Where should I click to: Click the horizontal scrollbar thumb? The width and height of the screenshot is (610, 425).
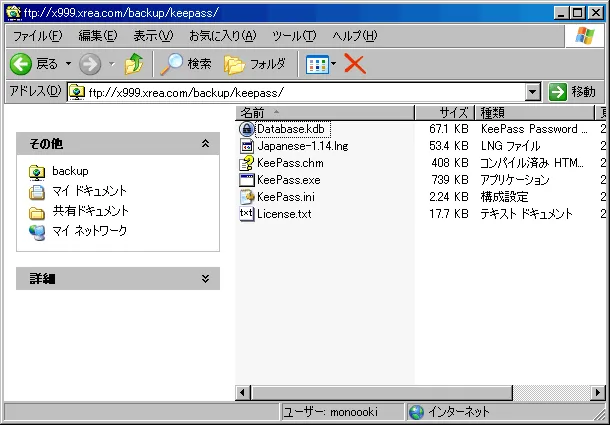click(382, 392)
